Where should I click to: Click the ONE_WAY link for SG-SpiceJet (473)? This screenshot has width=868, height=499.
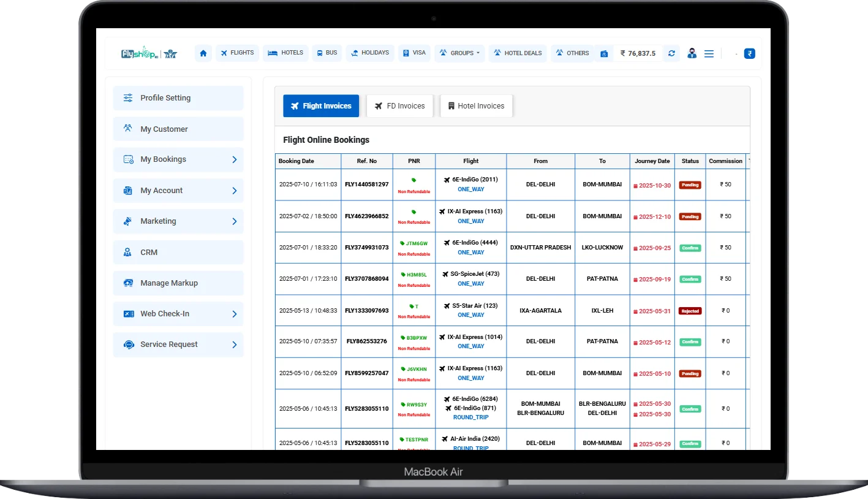470,284
